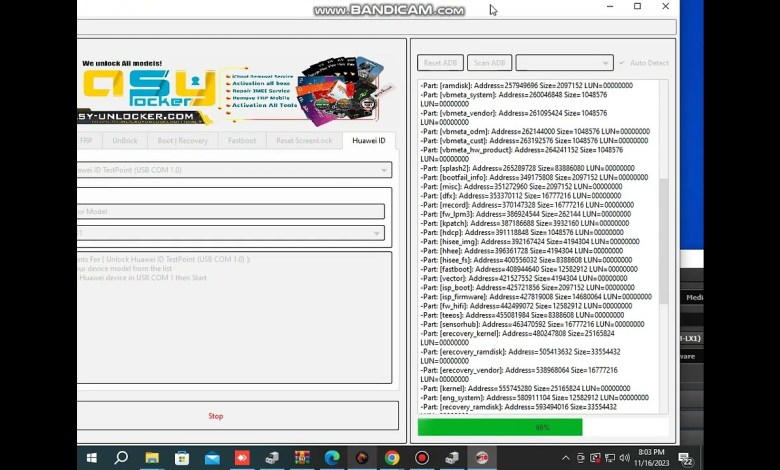This screenshot has width=780, height=470.
Task: Open the Huawei ID TestPoint operation dropdown
Action: (x=235, y=170)
